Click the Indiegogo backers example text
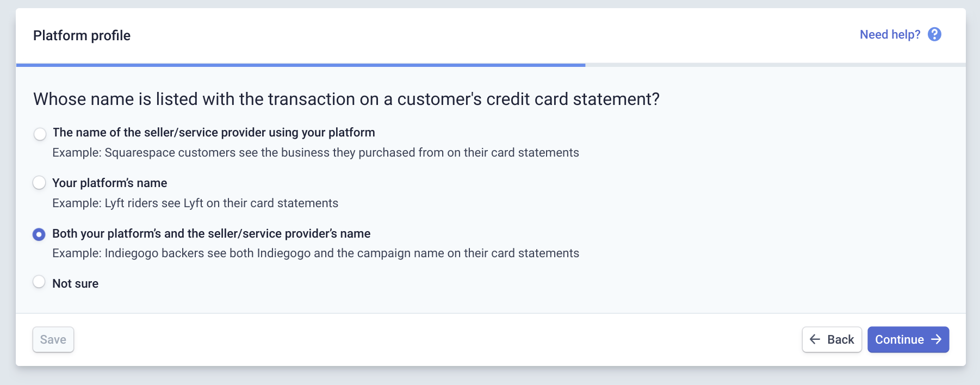Image resolution: width=980 pixels, height=385 pixels. pyautogui.click(x=315, y=253)
